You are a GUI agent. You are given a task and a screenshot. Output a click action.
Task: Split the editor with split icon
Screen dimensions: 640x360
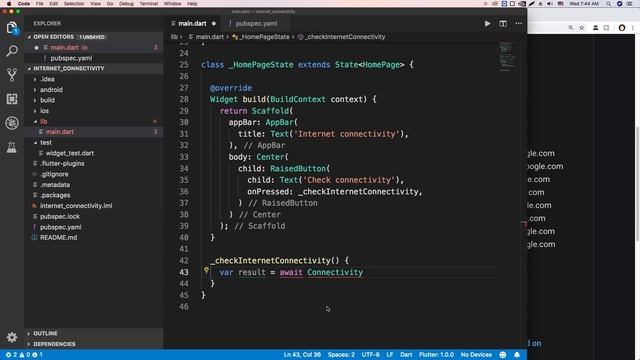[503, 24]
